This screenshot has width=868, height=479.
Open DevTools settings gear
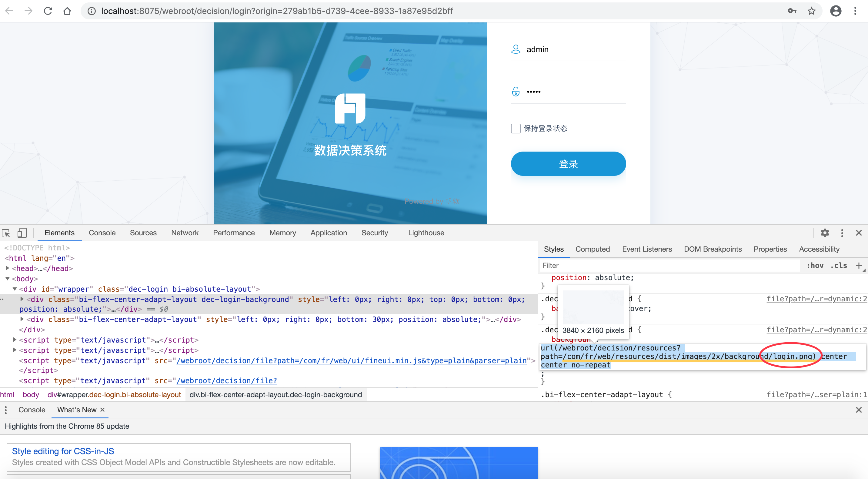(x=825, y=233)
